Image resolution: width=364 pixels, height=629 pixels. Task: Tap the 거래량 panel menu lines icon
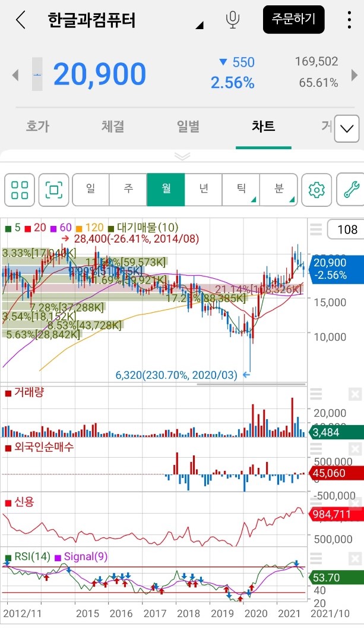[x=316, y=394]
